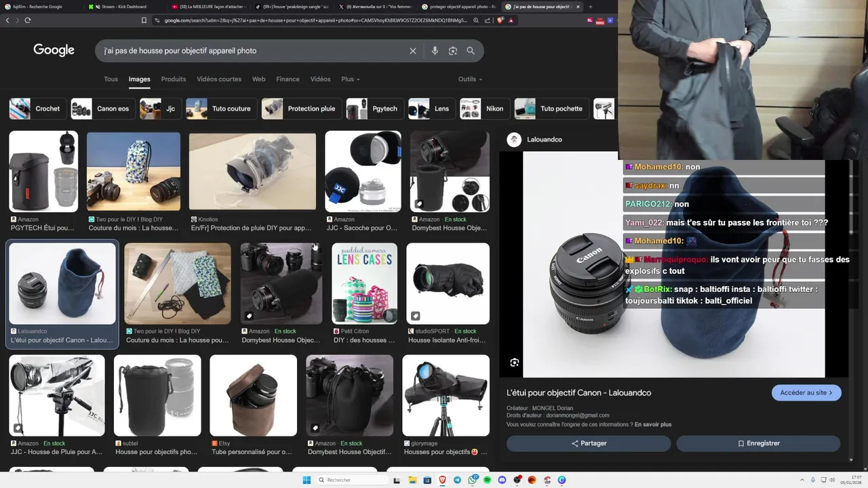Click the Brave Shields icon
This screenshot has width=868, height=488.
[x=500, y=20]
